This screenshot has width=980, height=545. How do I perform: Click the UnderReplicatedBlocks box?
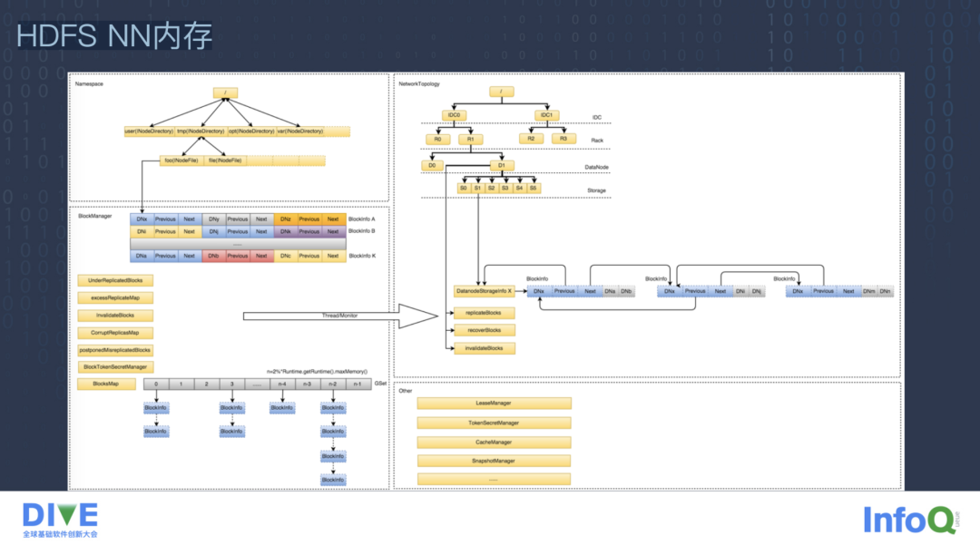click(115, 281)
